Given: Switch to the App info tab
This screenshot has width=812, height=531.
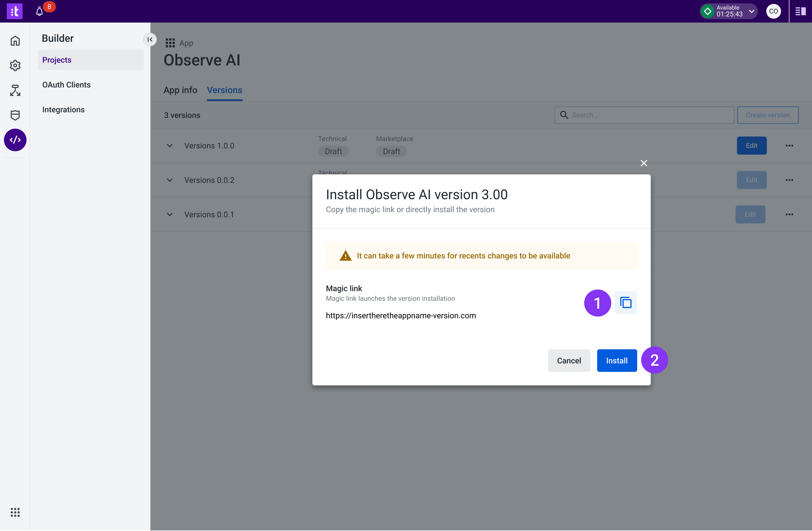Looking at the screenshot, I should (x=180, y=90).
